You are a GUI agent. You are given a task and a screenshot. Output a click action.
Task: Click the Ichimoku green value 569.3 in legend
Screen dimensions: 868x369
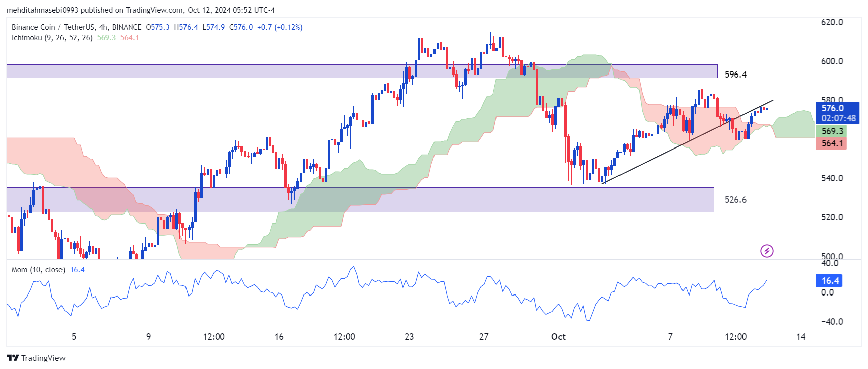[x=106, y=38]
